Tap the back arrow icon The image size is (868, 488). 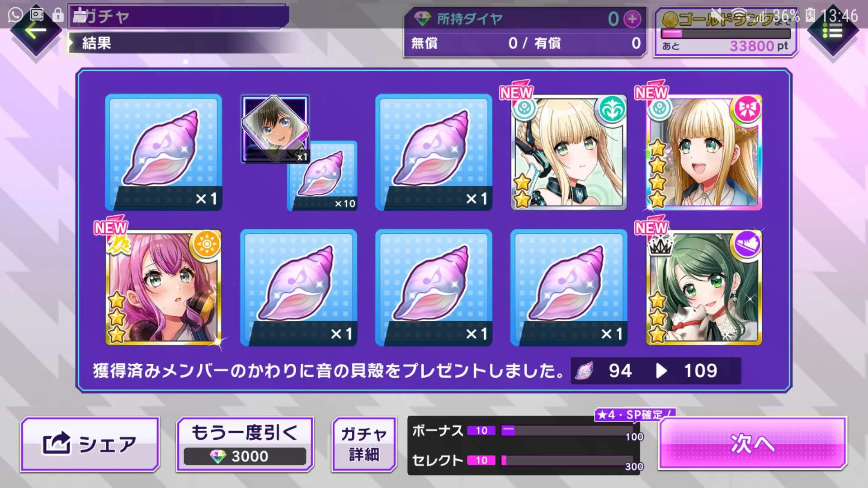[35, 31]
